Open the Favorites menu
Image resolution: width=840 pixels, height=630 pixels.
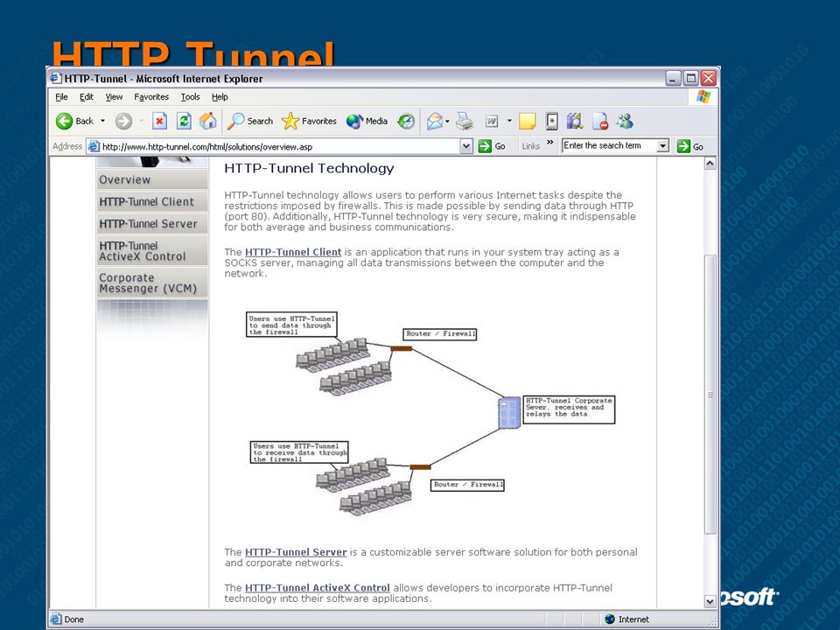tap(151, 97)
